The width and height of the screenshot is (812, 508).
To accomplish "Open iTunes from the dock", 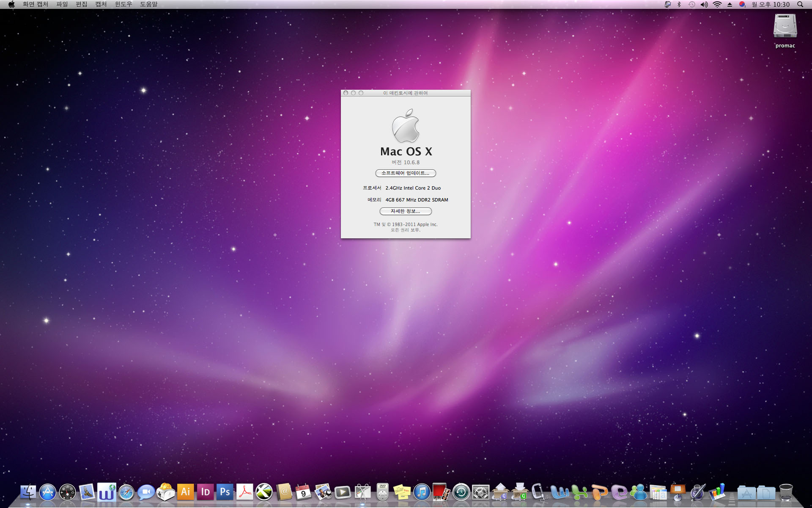I will [422, 492].
